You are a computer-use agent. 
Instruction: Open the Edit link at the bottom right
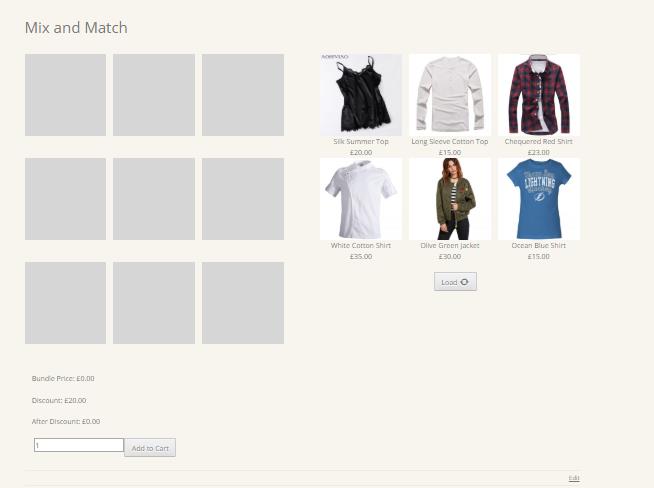[574, 478]
